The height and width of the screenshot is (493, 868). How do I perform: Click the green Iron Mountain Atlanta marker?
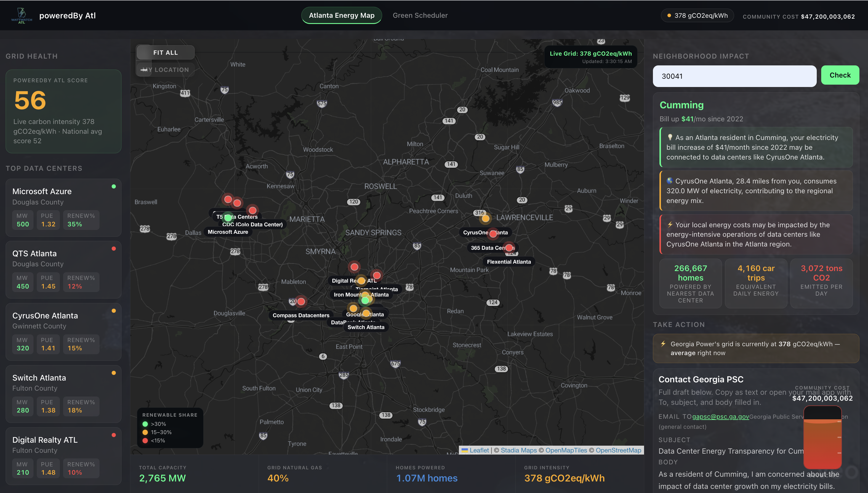coord(365,300)
